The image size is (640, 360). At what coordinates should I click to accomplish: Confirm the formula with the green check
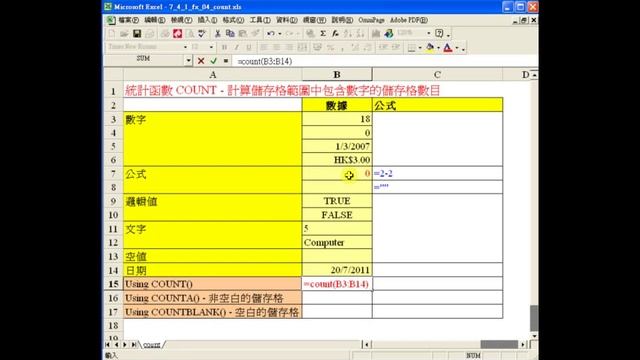pos(213,61)
